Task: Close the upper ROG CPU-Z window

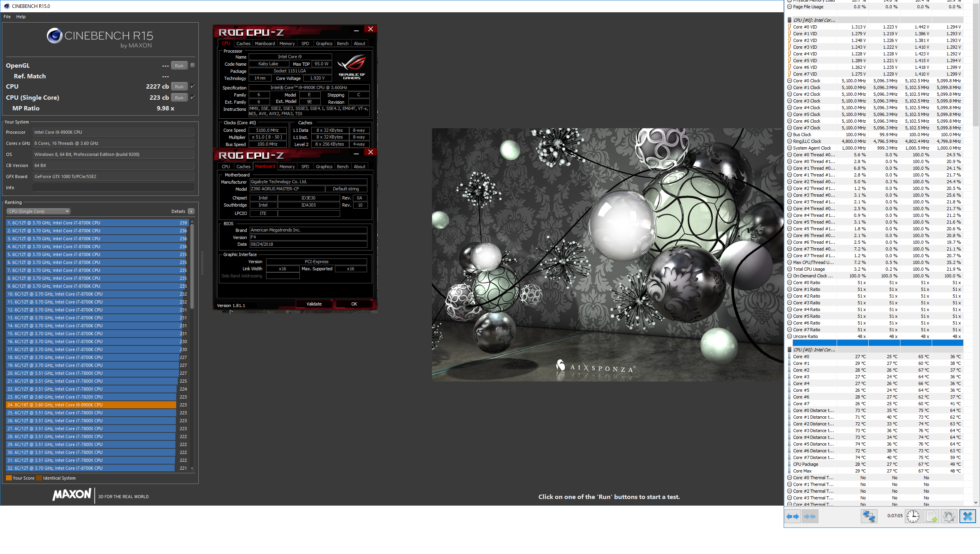Action: (x=371, y=29)
